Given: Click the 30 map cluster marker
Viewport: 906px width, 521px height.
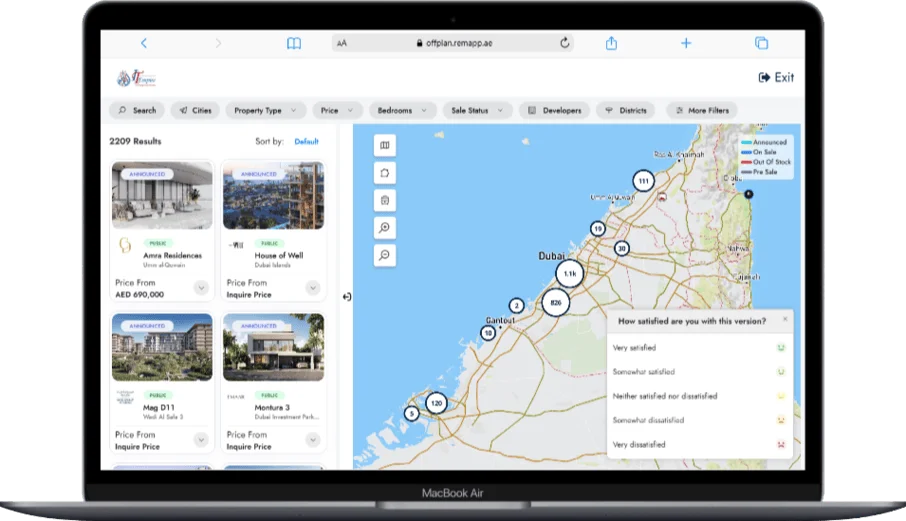Looking at the screenshot, I should pyautogui.click(x=622, y=248).
